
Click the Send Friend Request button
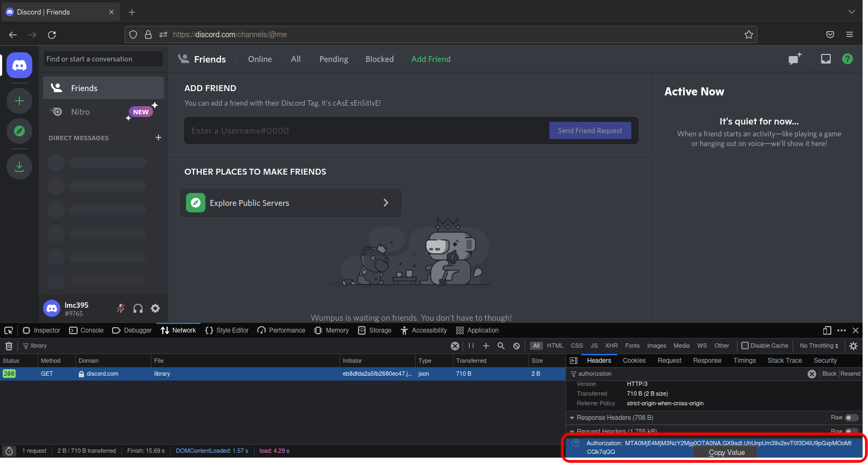[590, 130]
